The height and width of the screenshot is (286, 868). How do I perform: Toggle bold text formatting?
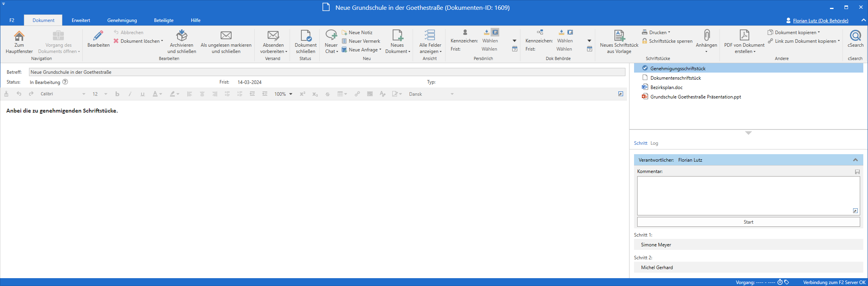[117, 94]
